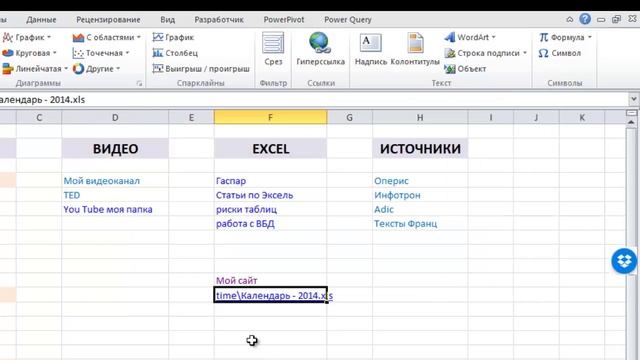Expand the Круговая dropdown arrow
The image size is (640, 360).
pyautogui.click(x=55, y=53)
